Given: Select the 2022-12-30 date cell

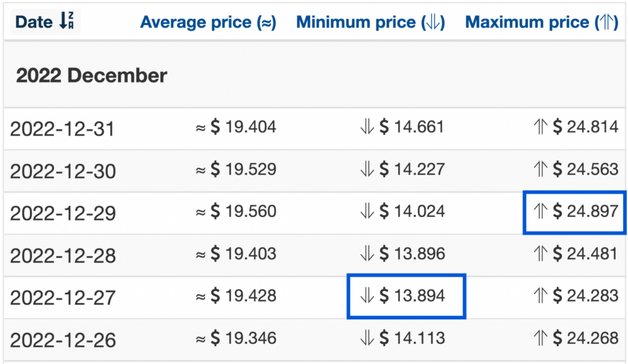Looking at the screenshot, I should [x=63, y=171].
